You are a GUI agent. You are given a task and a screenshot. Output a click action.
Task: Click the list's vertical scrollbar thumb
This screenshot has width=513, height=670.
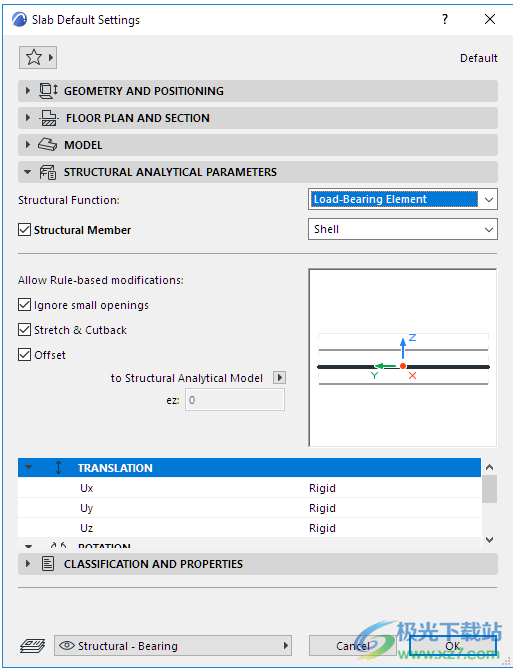point(490,489)
